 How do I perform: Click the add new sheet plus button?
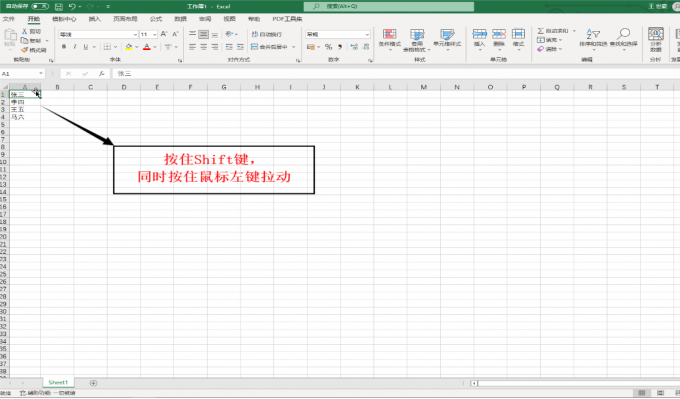pos(93,383)
